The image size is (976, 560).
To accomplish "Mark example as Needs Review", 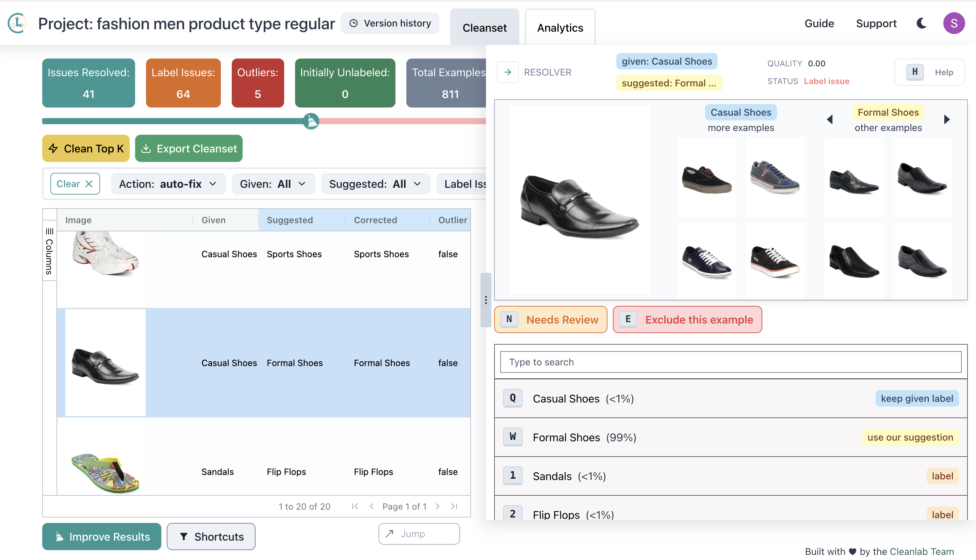I will point(551,319).
